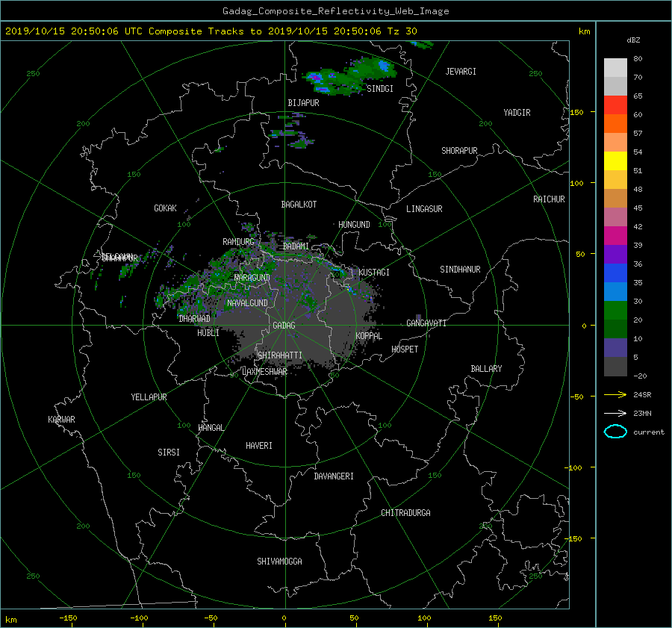Select the HUBLI city label
This screenshot has height=628, width=672.
(x=208, y=333)
